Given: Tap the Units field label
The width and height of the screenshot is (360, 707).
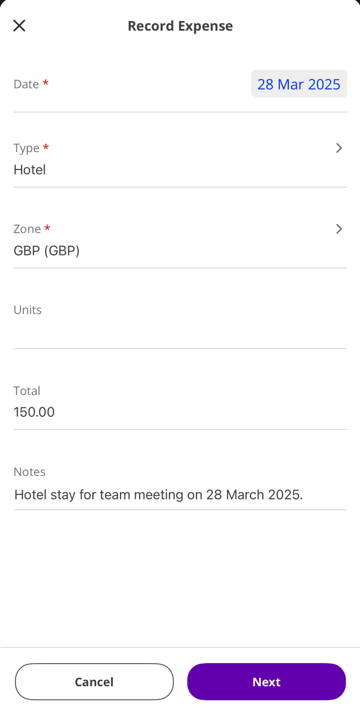Looking at the screenshot, I should click(x=28, y=310).
